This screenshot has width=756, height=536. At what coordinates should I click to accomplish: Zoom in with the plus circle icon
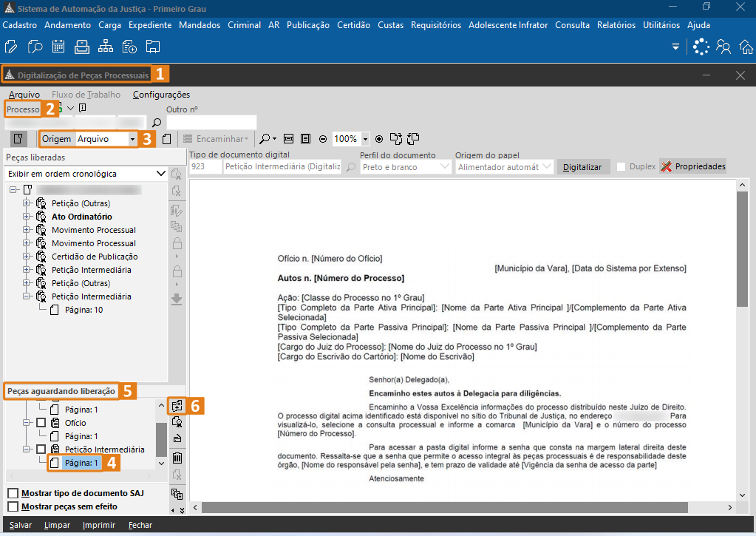pos(379,139)
